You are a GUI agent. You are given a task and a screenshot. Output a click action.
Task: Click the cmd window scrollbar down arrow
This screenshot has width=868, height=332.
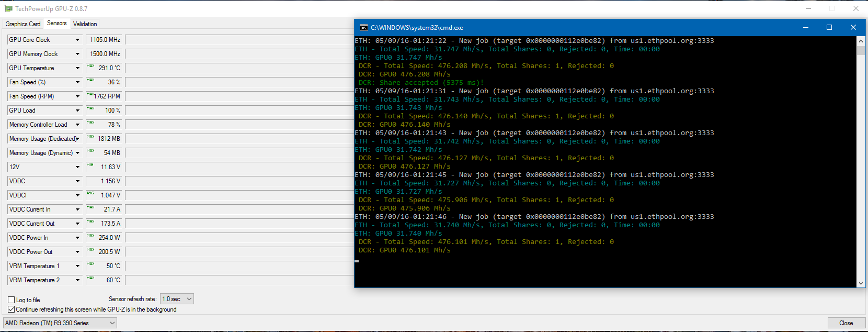point(861,283)
